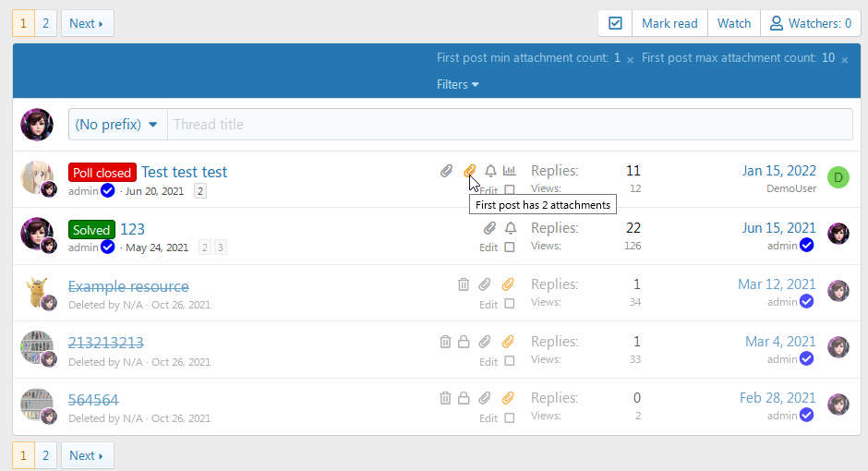Viewport: 868px width, 471px height.
Task: Check the selection box for thread '123'
Action: click(510, 248)
